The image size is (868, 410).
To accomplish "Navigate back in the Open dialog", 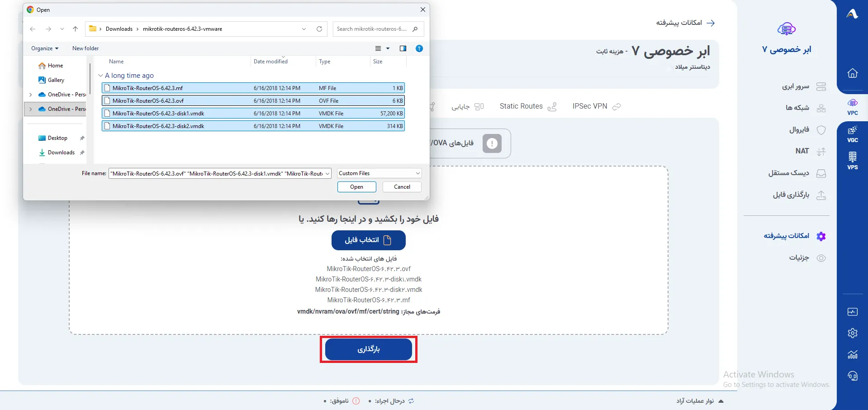I will click(x=33, y=29).
